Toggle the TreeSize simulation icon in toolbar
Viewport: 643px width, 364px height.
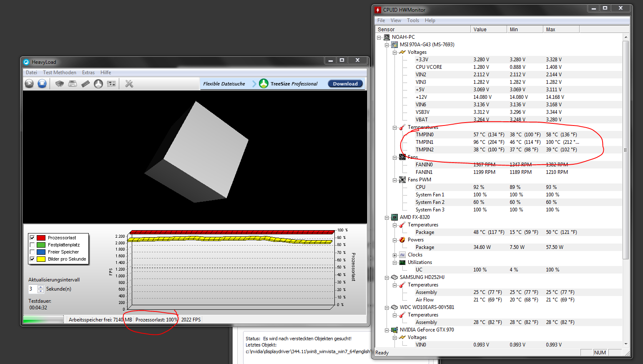98,84
